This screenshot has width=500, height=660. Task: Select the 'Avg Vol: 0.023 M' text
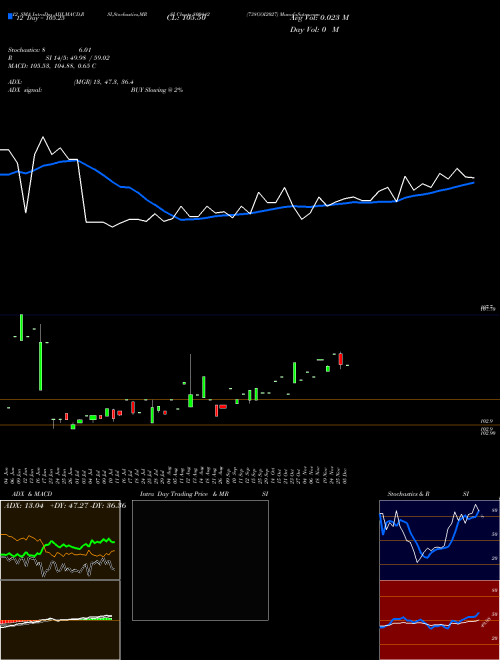319,18
